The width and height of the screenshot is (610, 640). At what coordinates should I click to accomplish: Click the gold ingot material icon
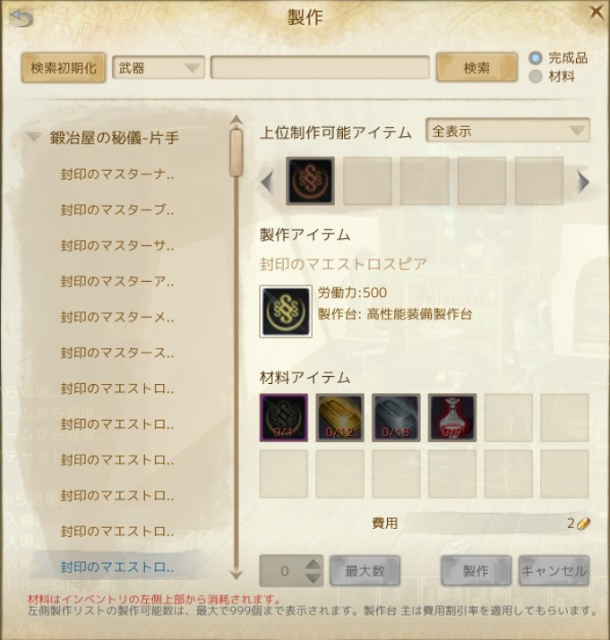tap(340, 418)
